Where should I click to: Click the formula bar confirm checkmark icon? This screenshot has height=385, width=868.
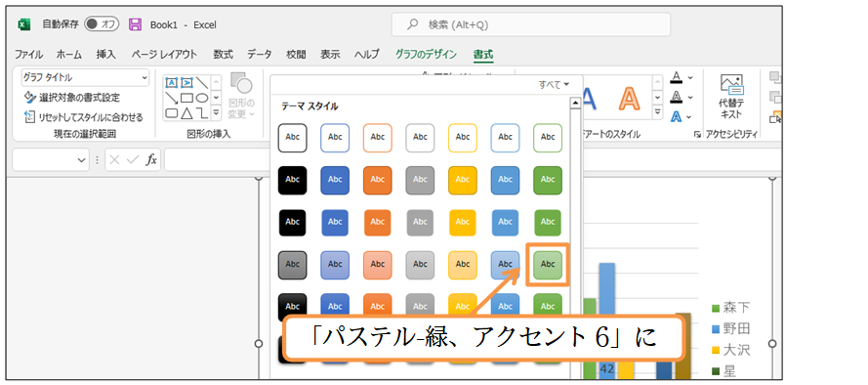(x=133, y=160)
